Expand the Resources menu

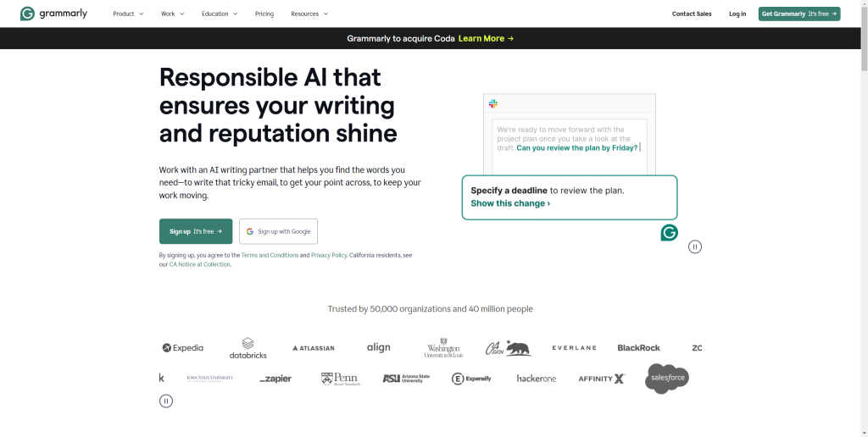309,14
